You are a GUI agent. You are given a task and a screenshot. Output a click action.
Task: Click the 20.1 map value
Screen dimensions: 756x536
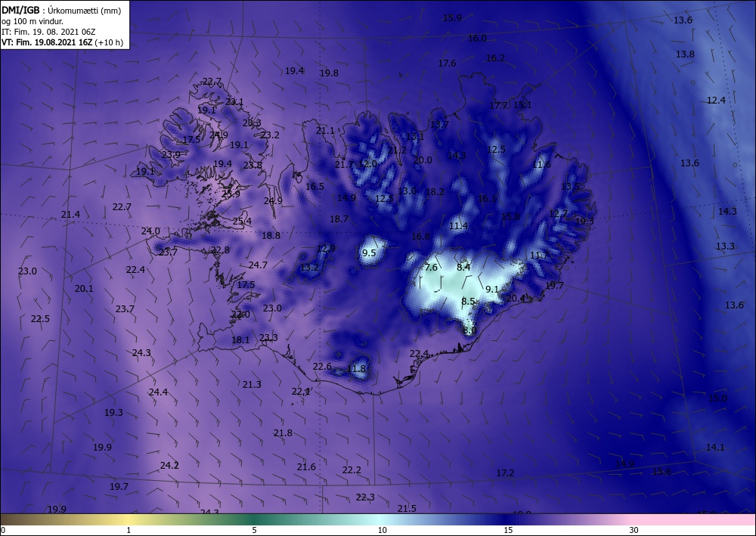[x=84, y=289]
